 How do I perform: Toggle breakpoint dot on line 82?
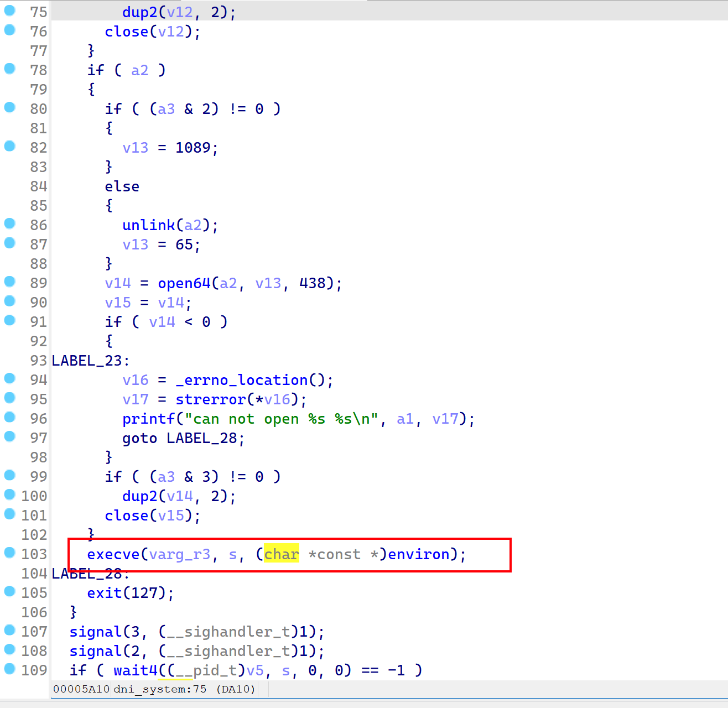pos(9,146)
